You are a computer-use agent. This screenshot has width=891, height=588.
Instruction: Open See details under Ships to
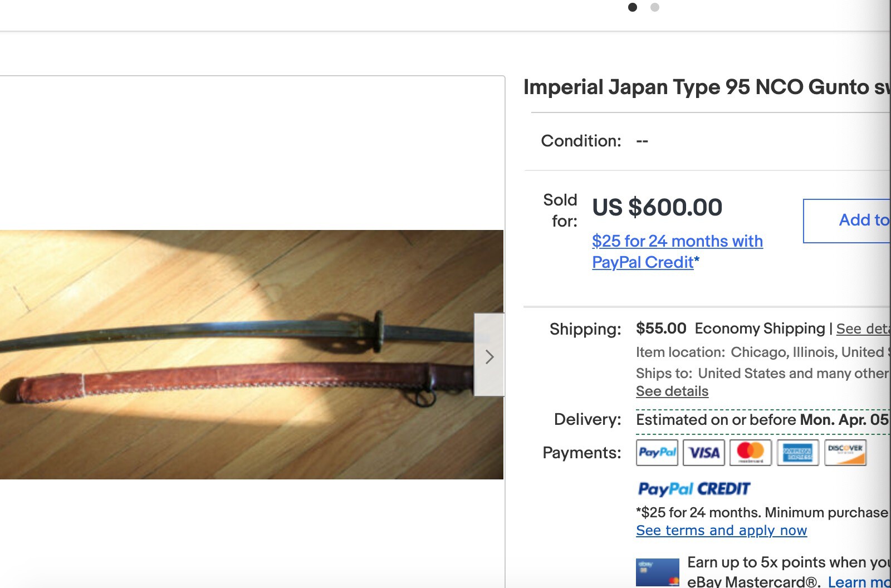point(672,391)
